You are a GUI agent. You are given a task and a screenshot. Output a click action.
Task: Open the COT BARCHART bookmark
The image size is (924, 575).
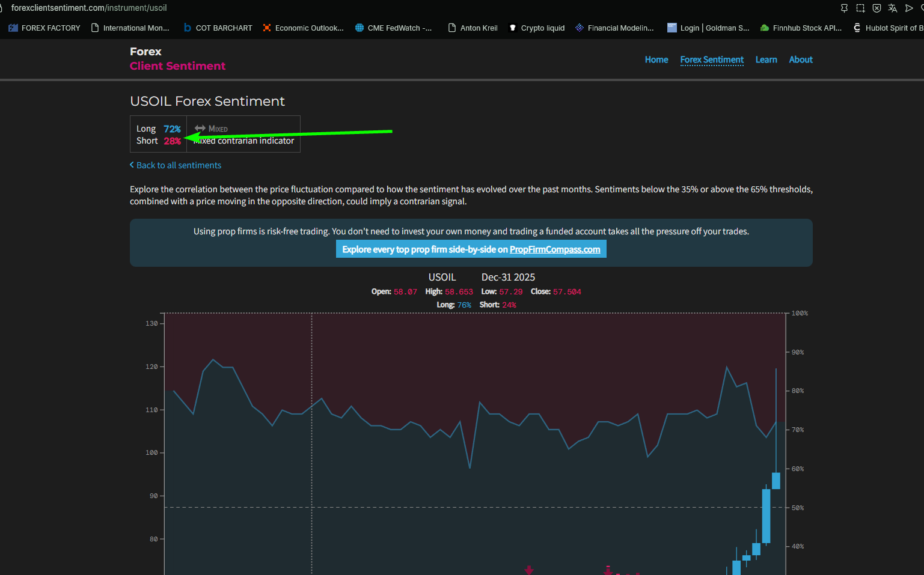pos(218,28)
